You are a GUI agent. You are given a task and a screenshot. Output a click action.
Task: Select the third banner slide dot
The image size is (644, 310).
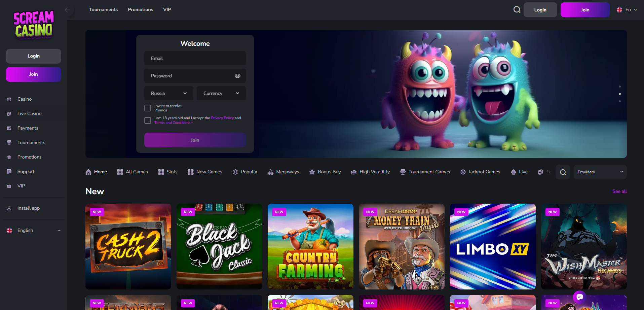coord(620,101)
